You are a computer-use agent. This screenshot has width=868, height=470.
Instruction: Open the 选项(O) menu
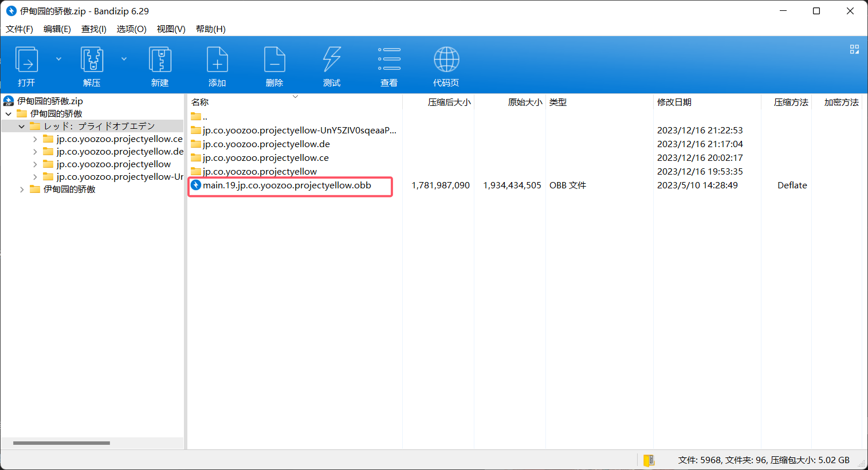[132, 29]
